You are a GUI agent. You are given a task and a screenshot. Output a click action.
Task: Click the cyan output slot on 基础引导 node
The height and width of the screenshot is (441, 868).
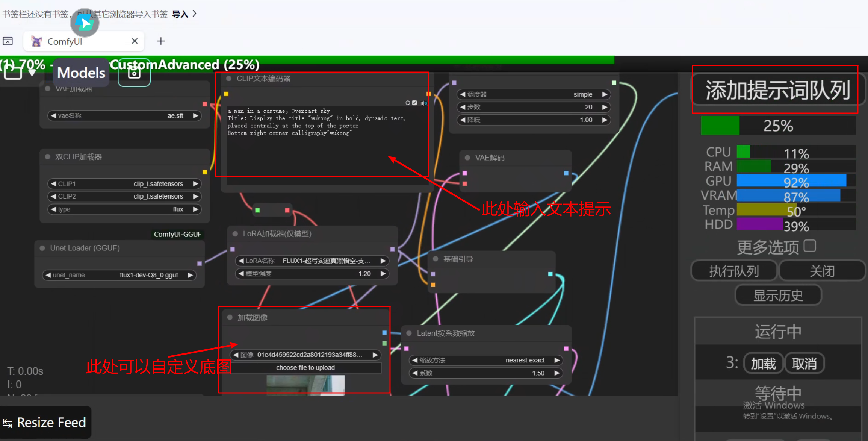tap(550, 274)
